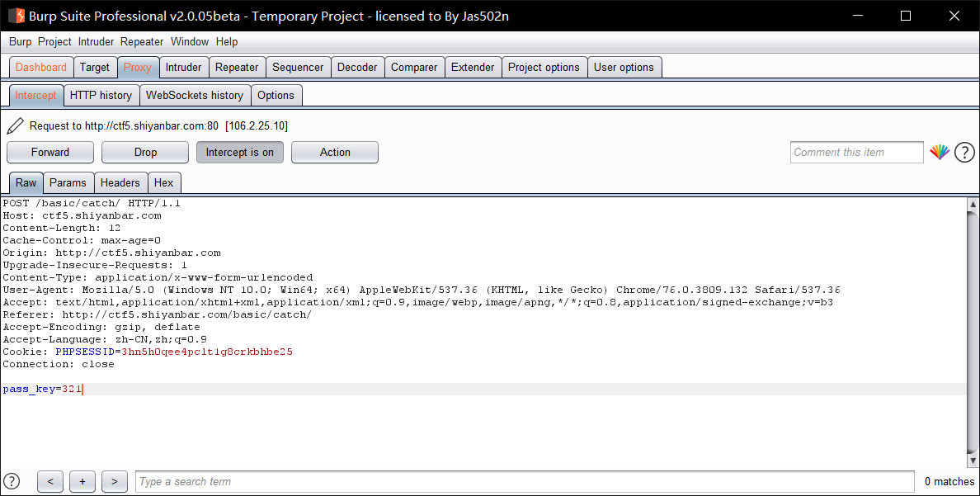Click the Host: ctf5.shiyanbar.com header line

pos(82,215)
